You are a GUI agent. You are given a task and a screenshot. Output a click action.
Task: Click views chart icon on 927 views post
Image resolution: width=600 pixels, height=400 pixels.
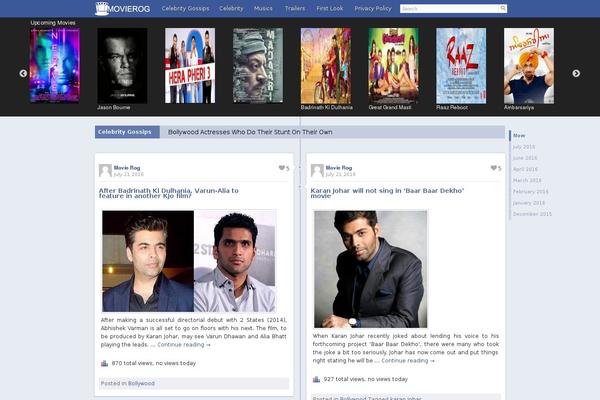(316, 379)
